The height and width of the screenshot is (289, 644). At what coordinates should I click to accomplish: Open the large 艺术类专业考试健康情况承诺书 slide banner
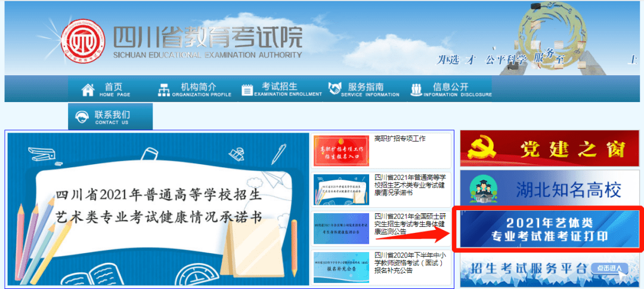coord(158,209)
